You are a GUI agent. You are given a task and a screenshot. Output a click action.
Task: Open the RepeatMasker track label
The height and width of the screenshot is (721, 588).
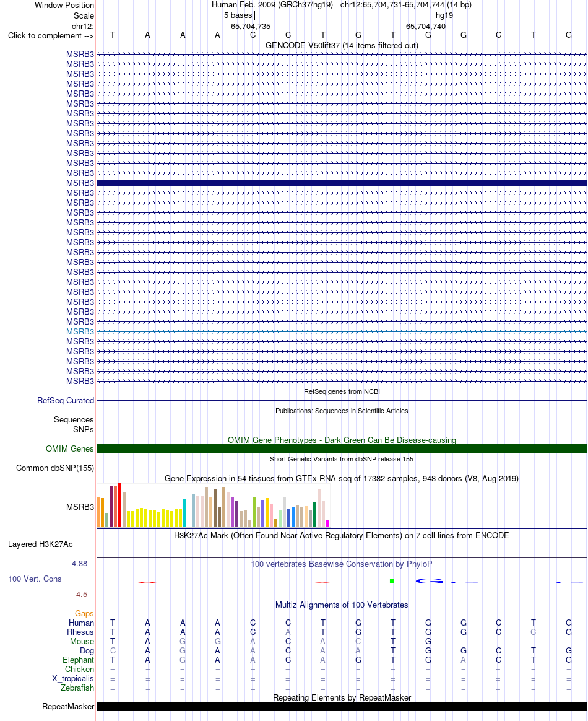68,707
